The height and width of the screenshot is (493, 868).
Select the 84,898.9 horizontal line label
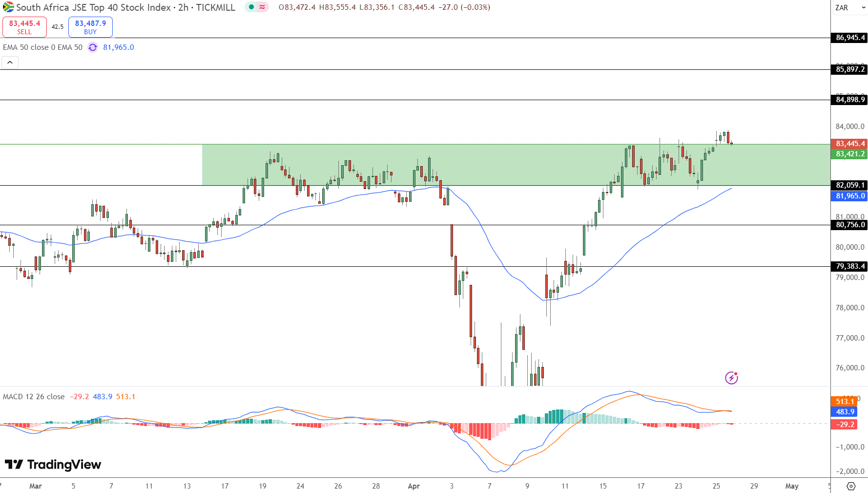pos(849,100)
